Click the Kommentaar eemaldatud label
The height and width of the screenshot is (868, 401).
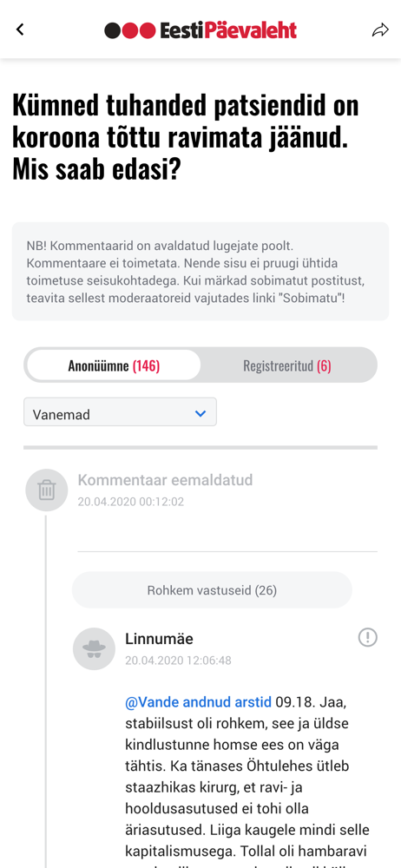[165, 480]
